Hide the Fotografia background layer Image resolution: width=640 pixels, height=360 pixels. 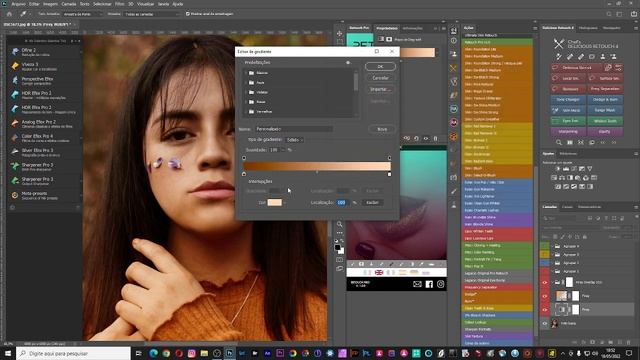(545, 323)
